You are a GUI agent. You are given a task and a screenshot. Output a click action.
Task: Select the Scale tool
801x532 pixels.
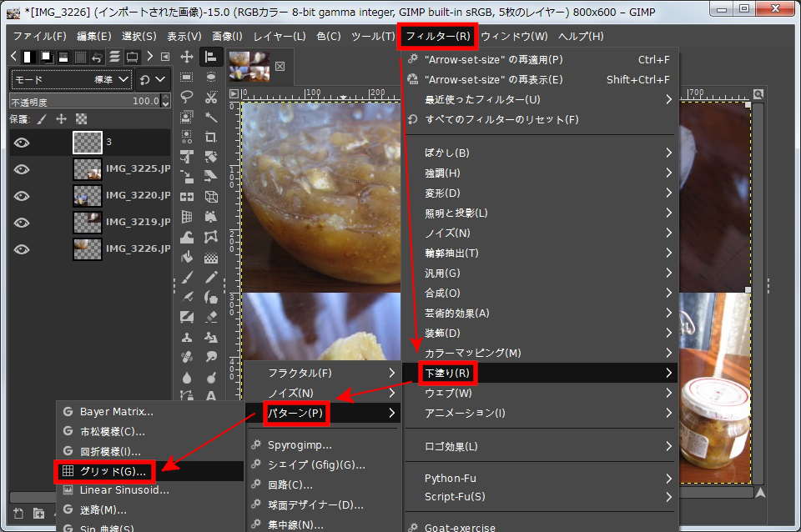click(x=187, y=177)
